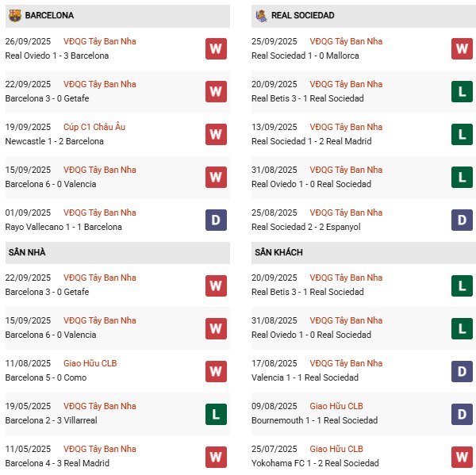Click the Barcelona club crest icon
The width and height of the screenshot is (476, 475).
point(14,15)
